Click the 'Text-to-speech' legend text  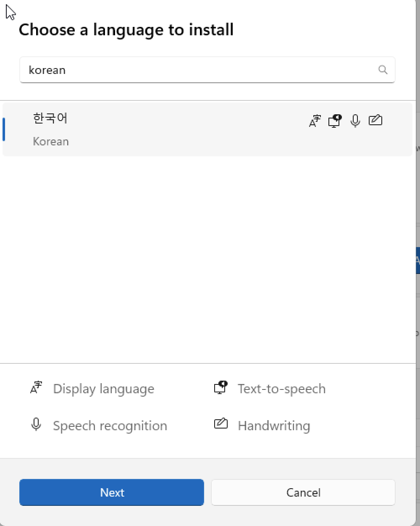[281, 389]
